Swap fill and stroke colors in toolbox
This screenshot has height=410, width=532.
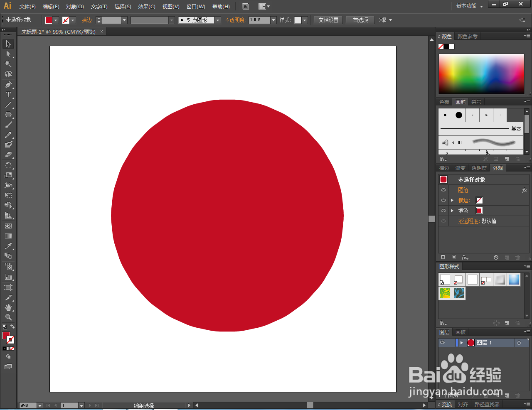(x=12, y=327)
